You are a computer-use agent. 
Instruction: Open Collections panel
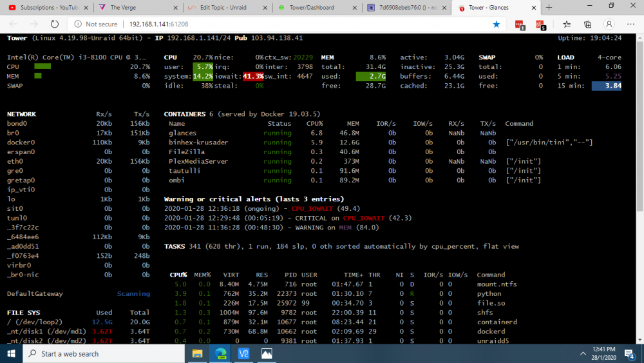coord(588,25)
